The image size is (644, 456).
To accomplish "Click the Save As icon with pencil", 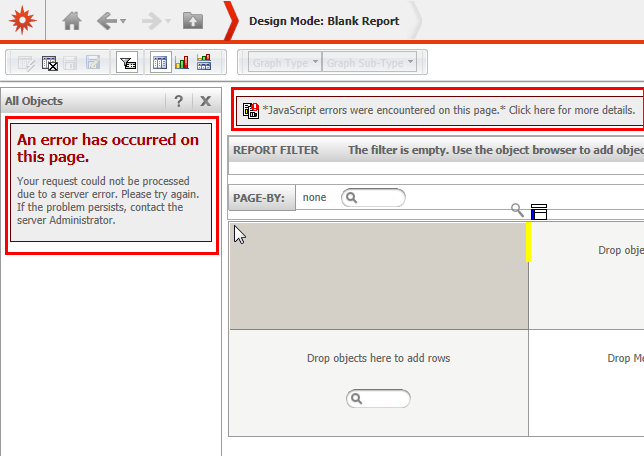I will pyautogui.click(x=93, y=62).
